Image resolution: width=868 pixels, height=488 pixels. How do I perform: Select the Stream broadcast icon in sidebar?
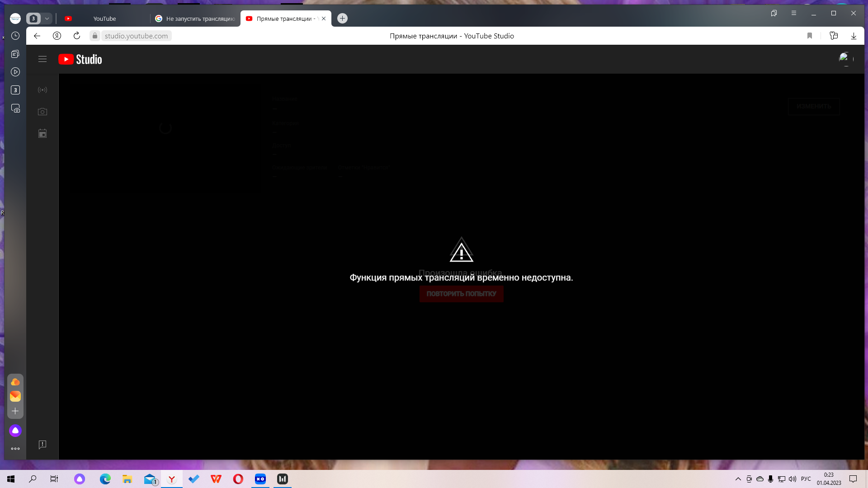tap(42, 90)
